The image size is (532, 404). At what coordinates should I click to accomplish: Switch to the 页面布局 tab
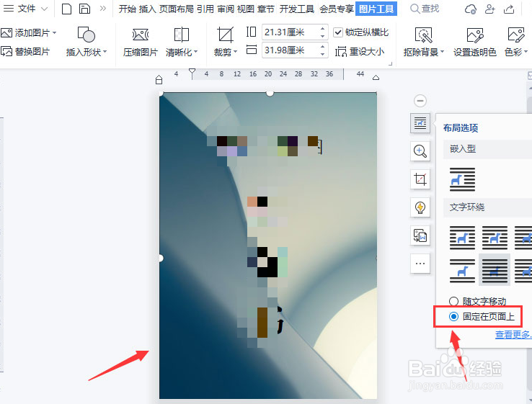click(177, 9)
